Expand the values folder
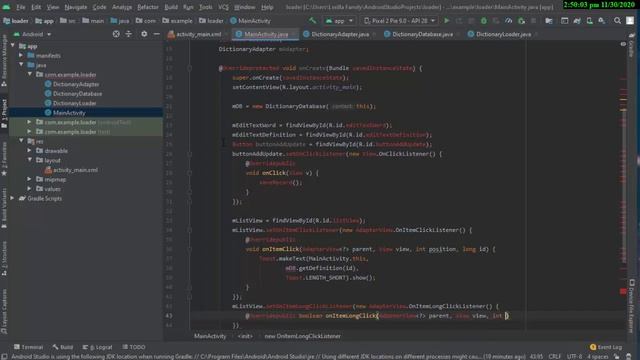 [x=29, y=189]
